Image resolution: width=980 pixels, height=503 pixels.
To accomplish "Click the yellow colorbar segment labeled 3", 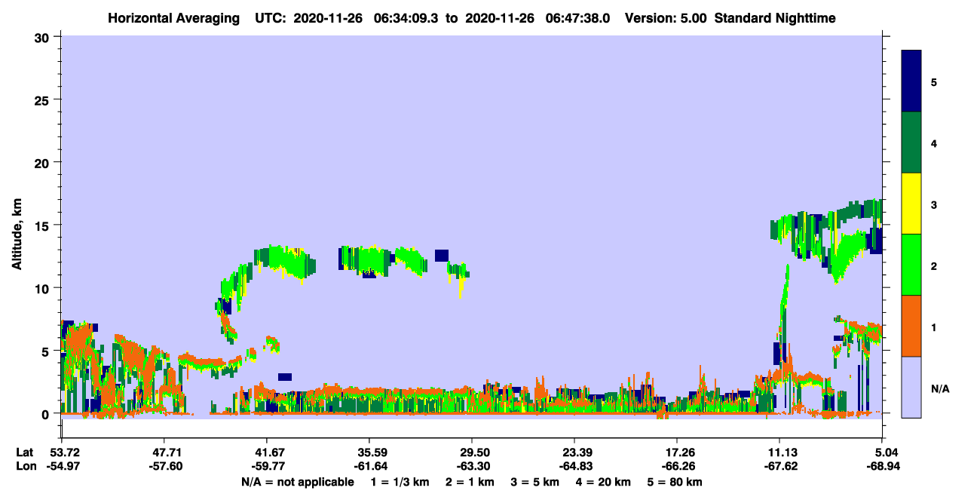I will 911,204.
